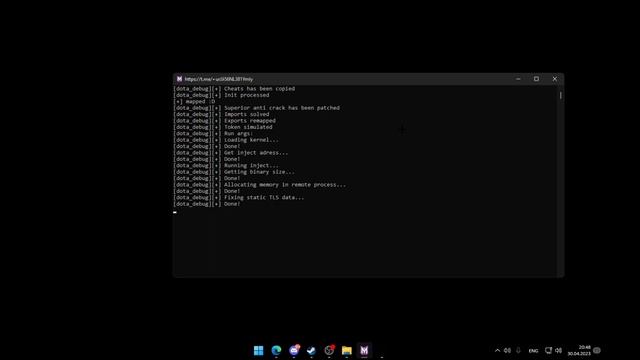Click 'Allocating memory in remote process...' line
This screenshot has width=640, height=360.
[x=260, y=185]
